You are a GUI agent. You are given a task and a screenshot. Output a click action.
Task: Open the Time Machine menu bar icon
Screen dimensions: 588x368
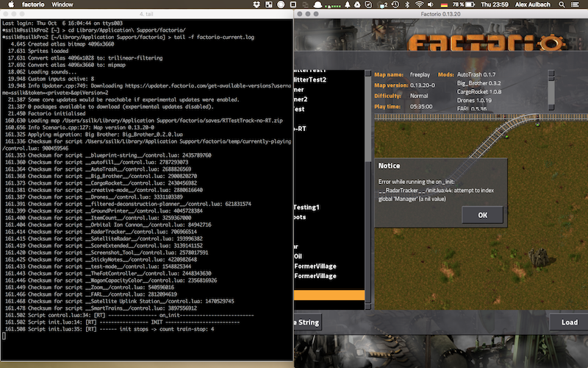[x=395, y=4]
